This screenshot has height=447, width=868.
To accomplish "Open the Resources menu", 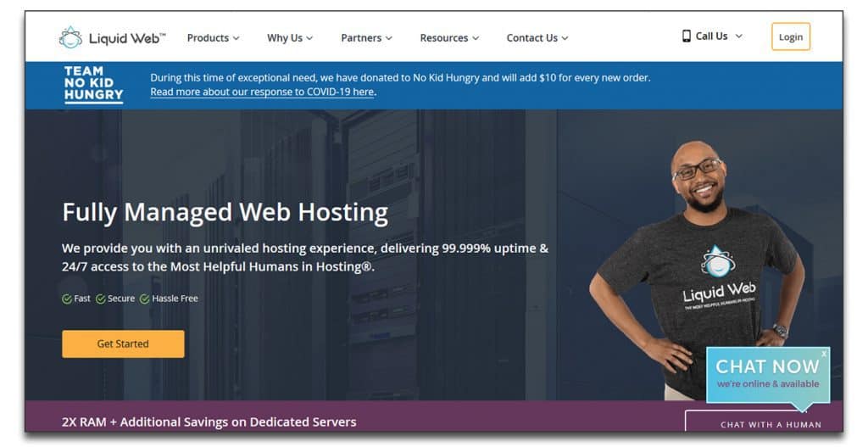I will click(x=449, y=37).
